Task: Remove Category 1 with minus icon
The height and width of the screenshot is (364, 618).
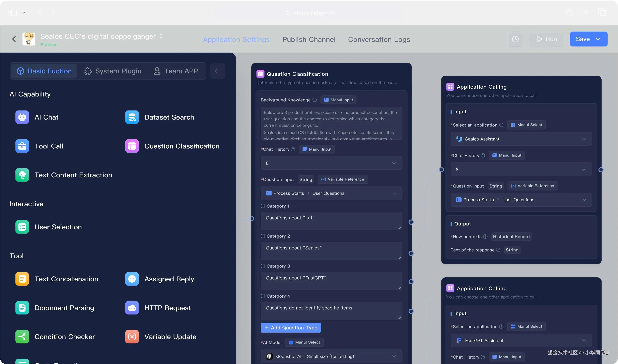Action: click(x=263, y=206)
